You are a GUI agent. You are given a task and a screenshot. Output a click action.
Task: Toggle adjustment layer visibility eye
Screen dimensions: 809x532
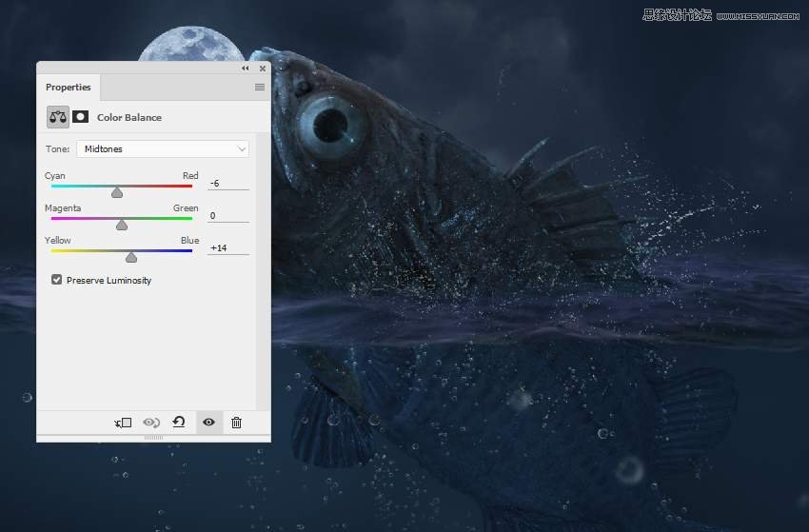[208, 423]
